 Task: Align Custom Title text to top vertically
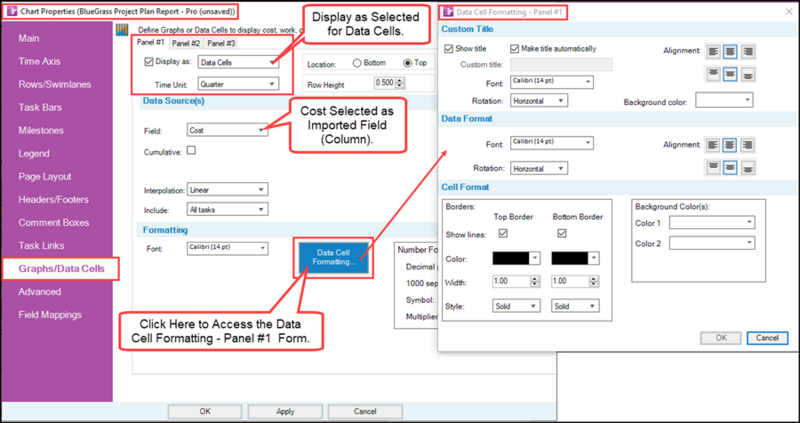click(x=713, y=74)
